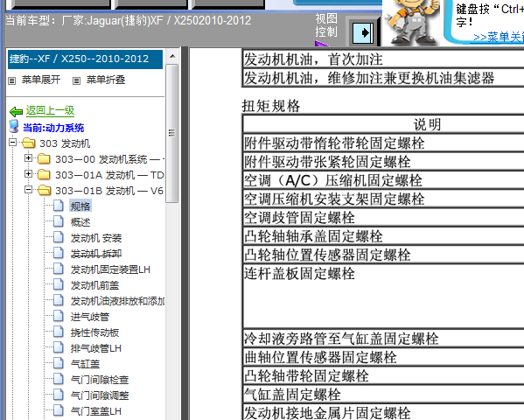Open the 气缸盖 tree item

click(x=85, y=363)
